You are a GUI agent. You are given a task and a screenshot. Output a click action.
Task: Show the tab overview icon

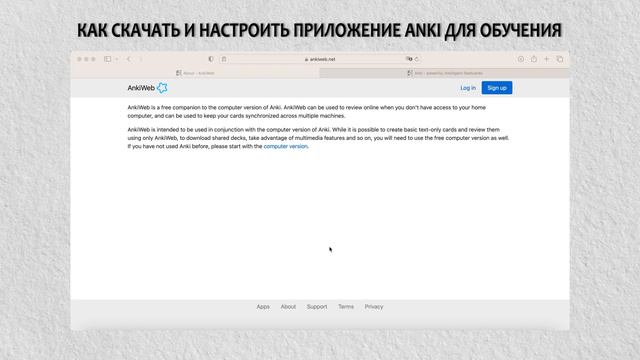click(x=560, y=59)
